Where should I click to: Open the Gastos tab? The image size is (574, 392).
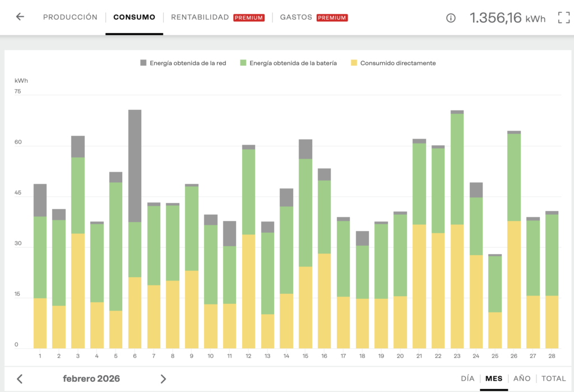[x=296, y=17]
